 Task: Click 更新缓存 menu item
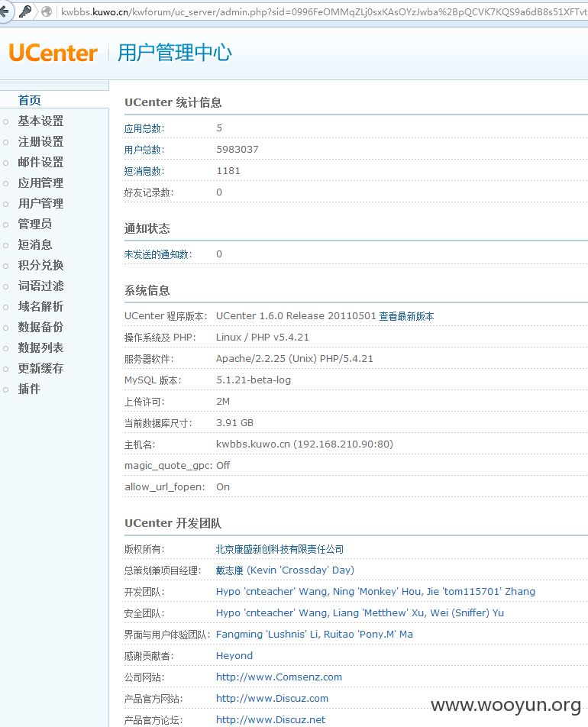click(x=40, y=369)
